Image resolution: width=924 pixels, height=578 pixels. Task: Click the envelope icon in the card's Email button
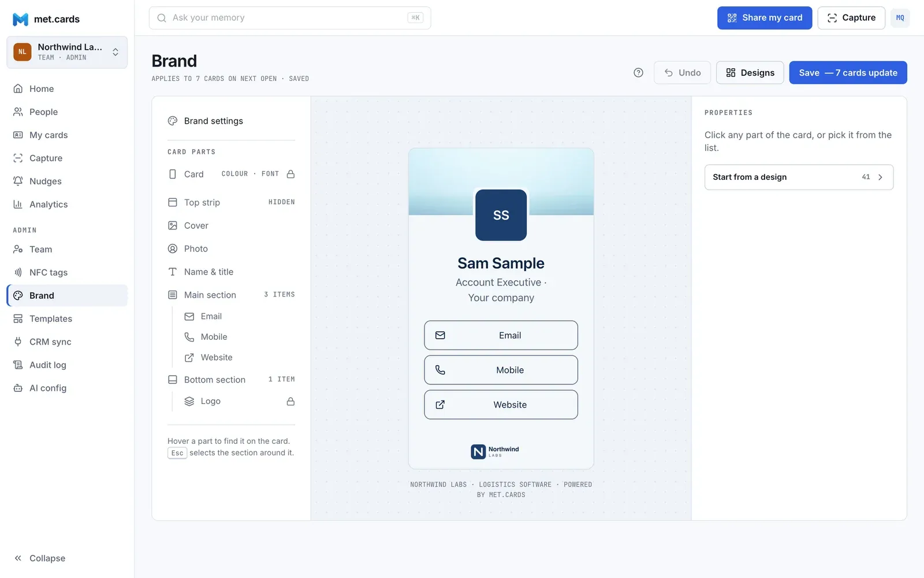point(440,335)
